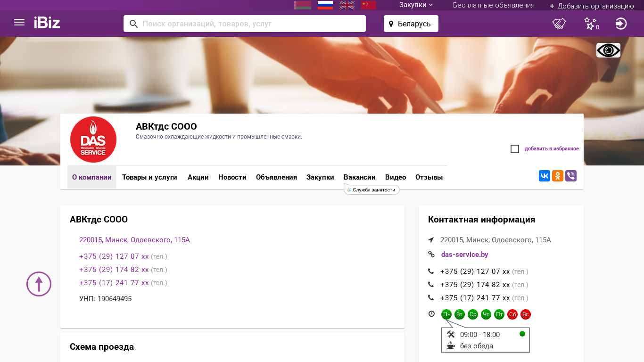This screenshot has height=362, width=644.
Task: Open favorites stars icon
Action: pos(590,24)
